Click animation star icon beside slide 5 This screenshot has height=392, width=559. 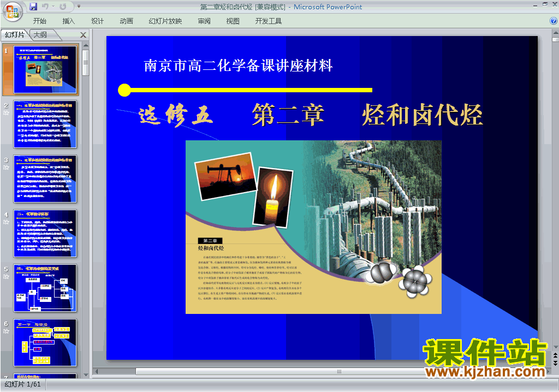[6, 277]
